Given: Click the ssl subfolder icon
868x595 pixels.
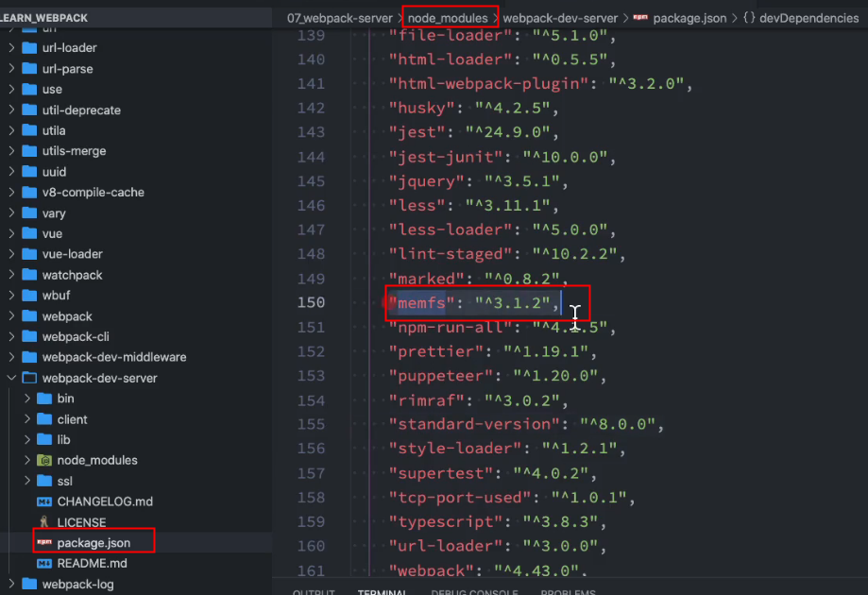Looking at the screenshot, I should click(44, 481).
